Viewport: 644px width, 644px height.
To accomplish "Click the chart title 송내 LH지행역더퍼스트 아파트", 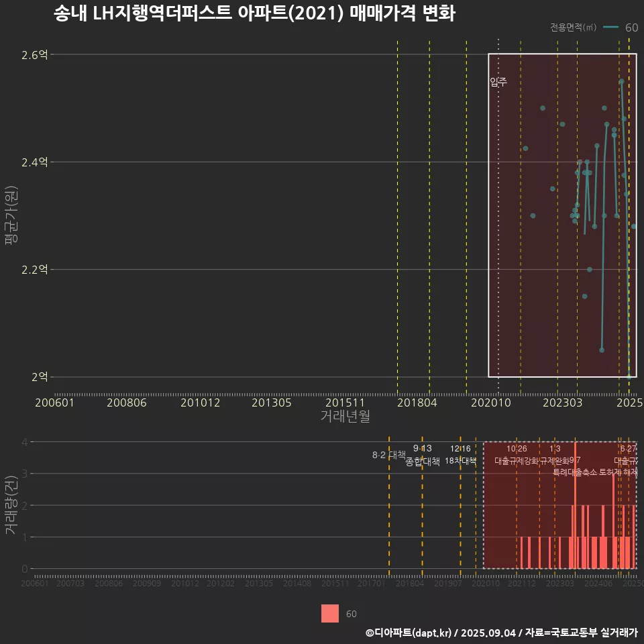I will click(254, 14).
